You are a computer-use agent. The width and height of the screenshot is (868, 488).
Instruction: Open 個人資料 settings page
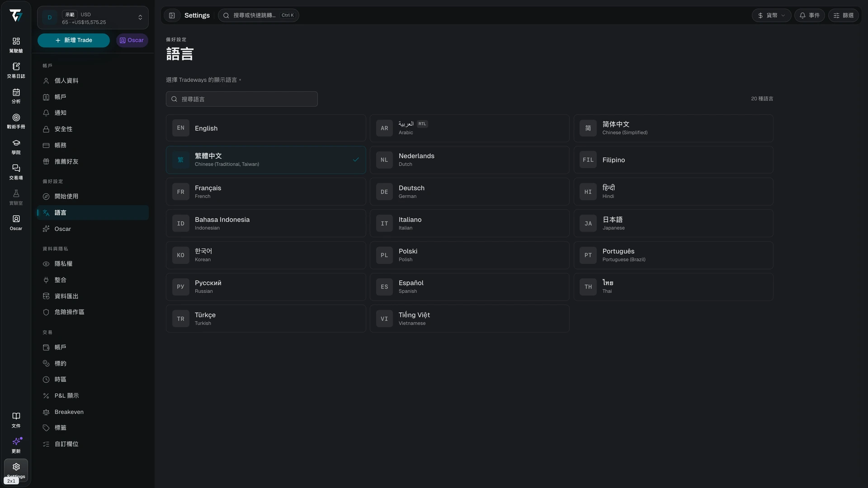[x=93, y=81]
